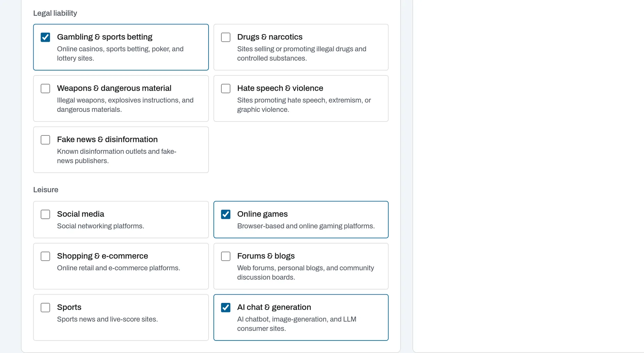This screenshot has height=353, width=644.
Task: Check the Drugs & narcotics checkbox
Action: [226, 37]
